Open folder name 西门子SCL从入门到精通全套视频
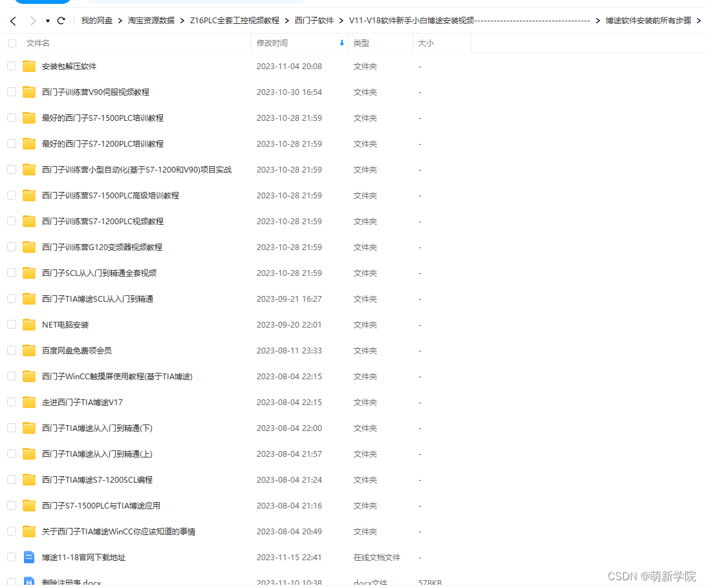This screenshot has width=706, height=588. [x=100, y=273]
